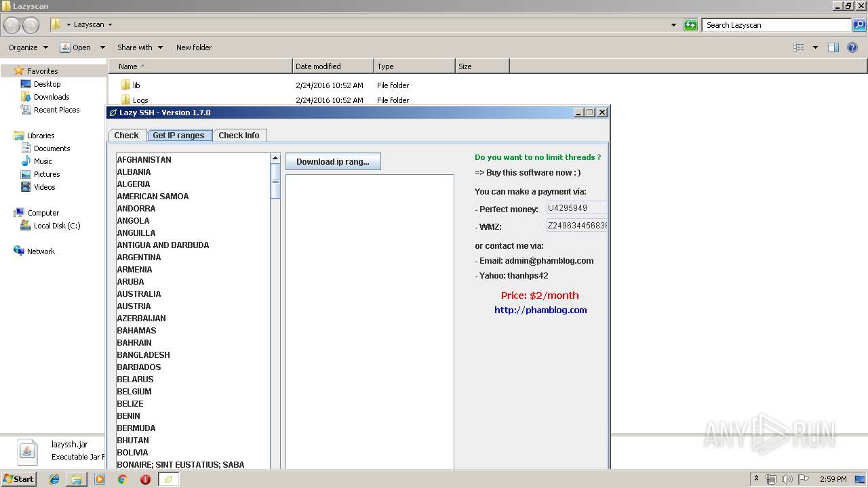Open the Logs folder icon
868x488 pixels.
click(125, 100)
